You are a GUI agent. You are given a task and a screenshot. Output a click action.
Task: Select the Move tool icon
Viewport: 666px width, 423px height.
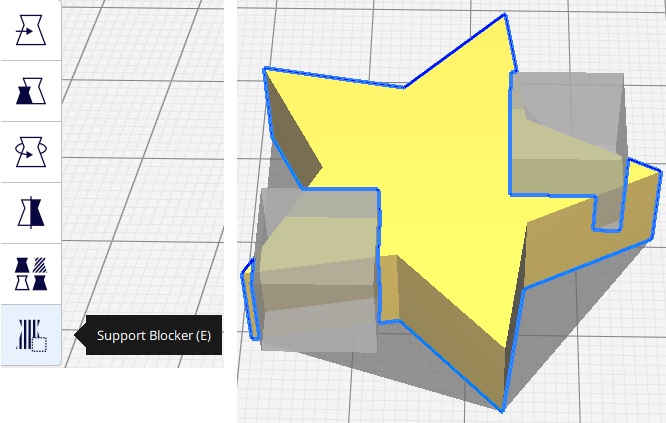(31, 30)
